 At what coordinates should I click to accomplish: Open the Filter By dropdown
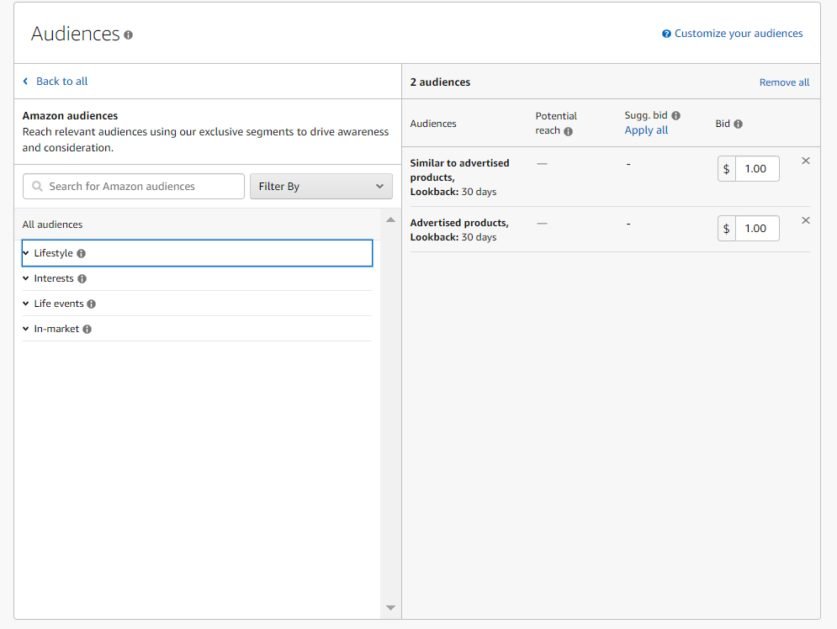coord(321,186)
